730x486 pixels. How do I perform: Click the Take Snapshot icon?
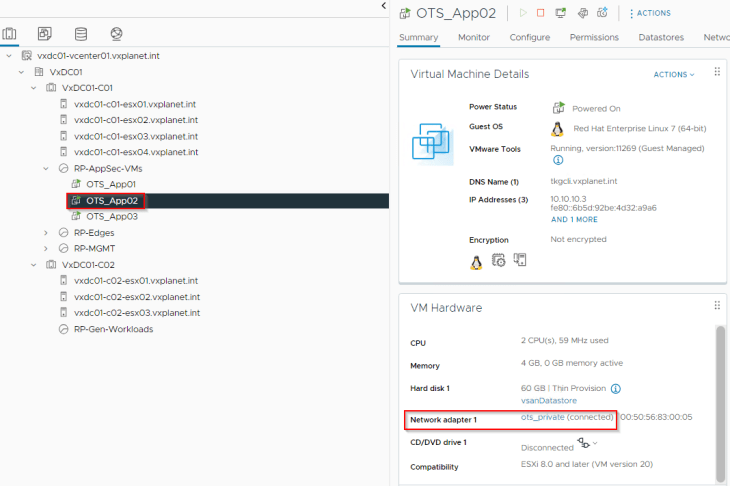coord(602,13)
